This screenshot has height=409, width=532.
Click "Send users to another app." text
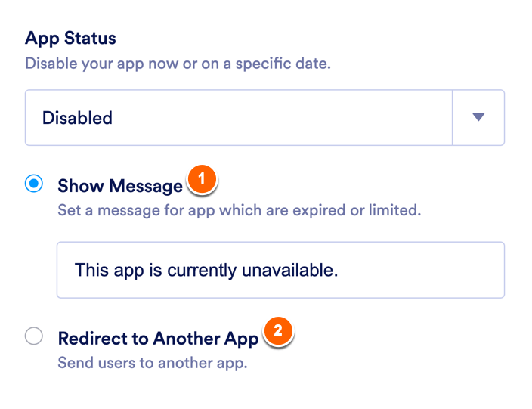pos(153,363)
